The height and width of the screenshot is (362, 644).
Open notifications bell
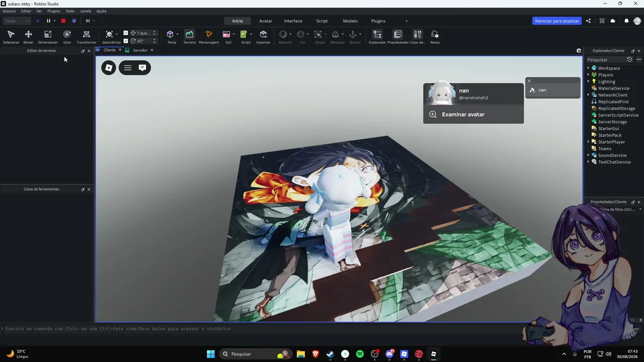point(626,21)
